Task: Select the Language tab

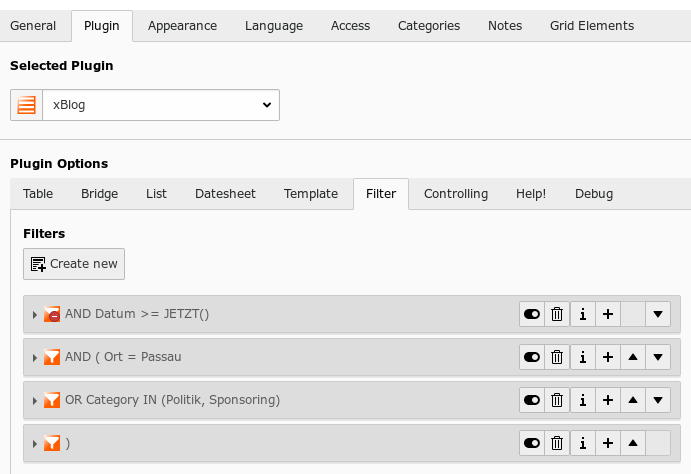Action: pos(274,26)
